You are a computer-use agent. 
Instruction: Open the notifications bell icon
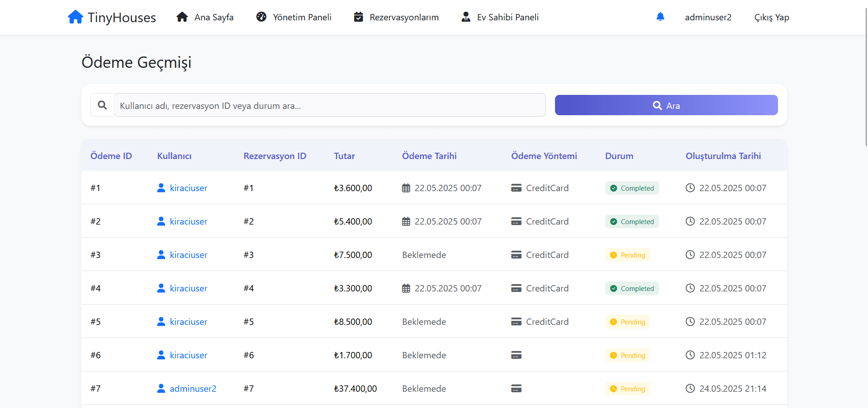point(660,17)
